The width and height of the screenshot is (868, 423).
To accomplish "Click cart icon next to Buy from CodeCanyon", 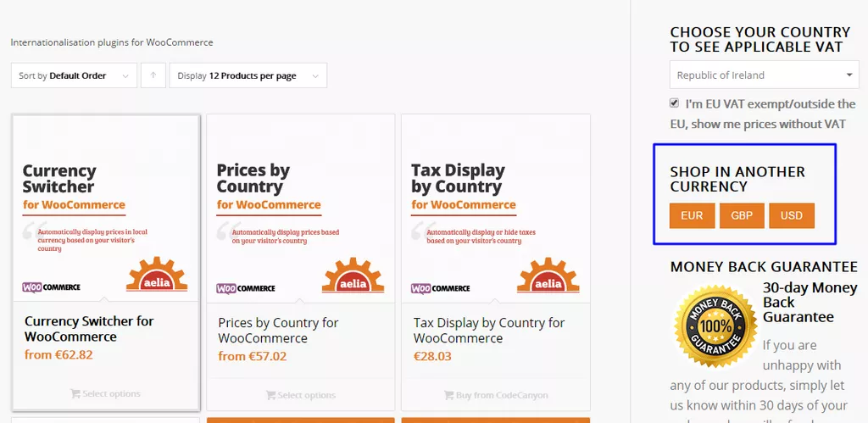I will [x=449, y=395].
